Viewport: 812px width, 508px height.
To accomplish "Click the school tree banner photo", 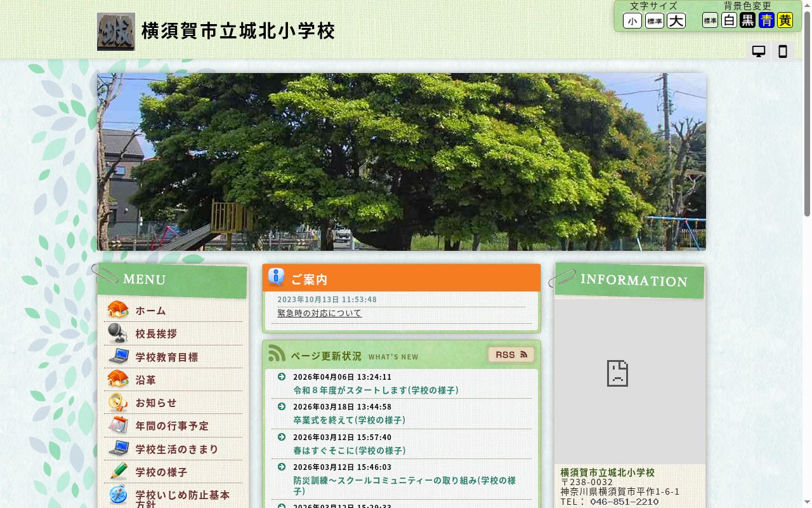I will pos(402,162).
